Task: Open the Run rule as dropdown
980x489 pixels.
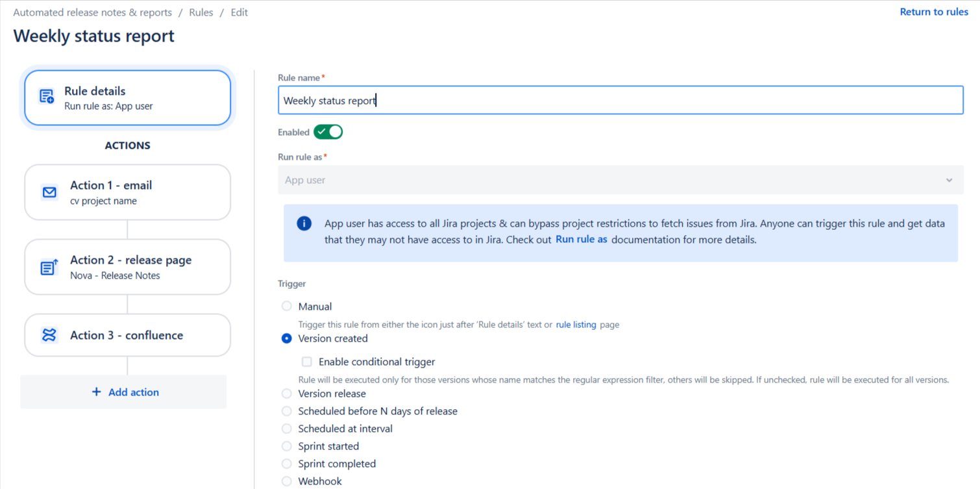Action: [x=620, y=180]
